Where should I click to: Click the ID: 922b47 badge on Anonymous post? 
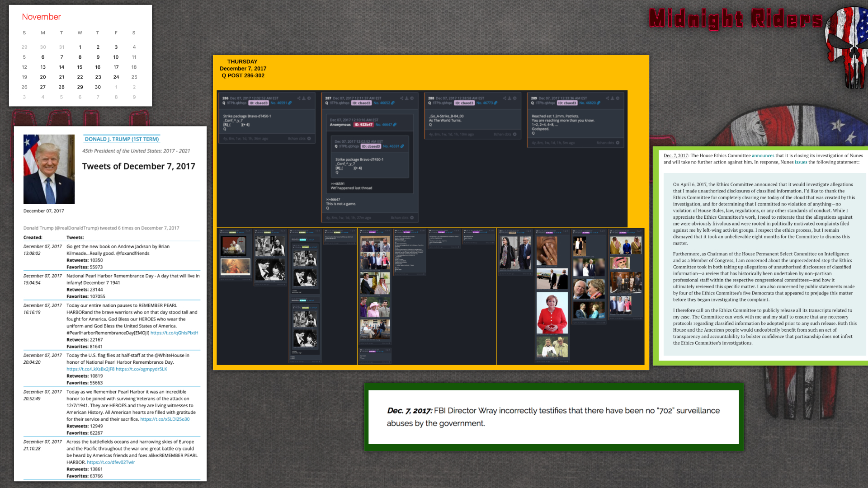pos(363,125)
